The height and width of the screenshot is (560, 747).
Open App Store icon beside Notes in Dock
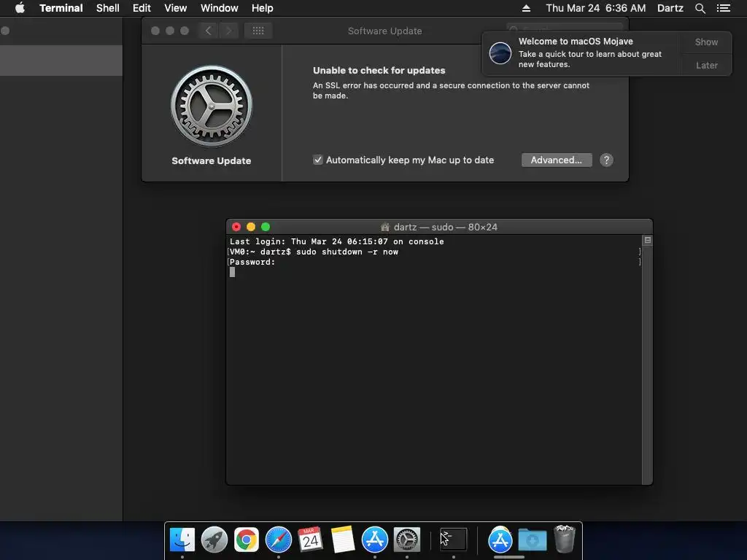click(375, 540)
